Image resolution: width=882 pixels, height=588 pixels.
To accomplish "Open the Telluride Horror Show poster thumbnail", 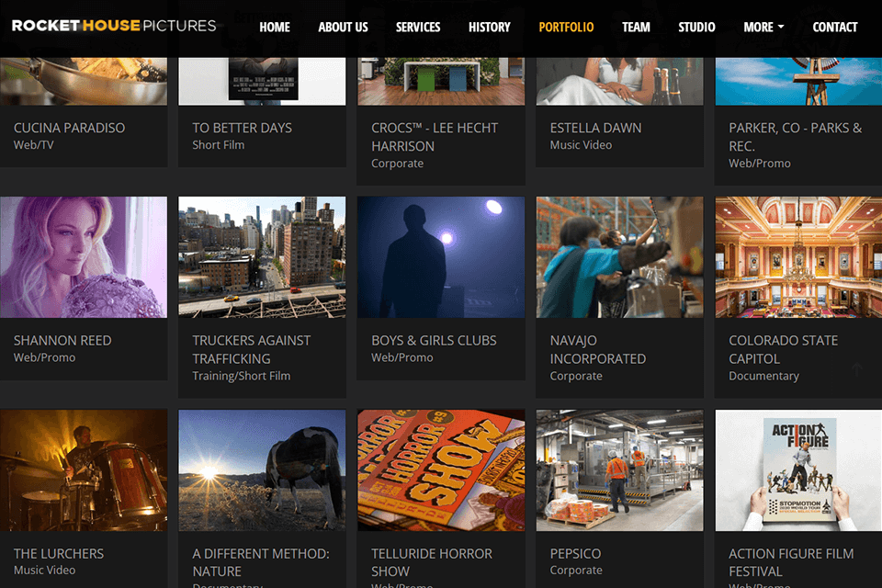I will click(x=441, y=470).
